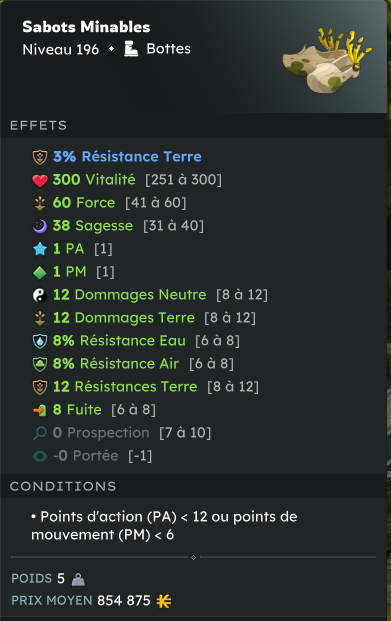Click the water shield Résistance Eau icon

click(x=40, y=341)
